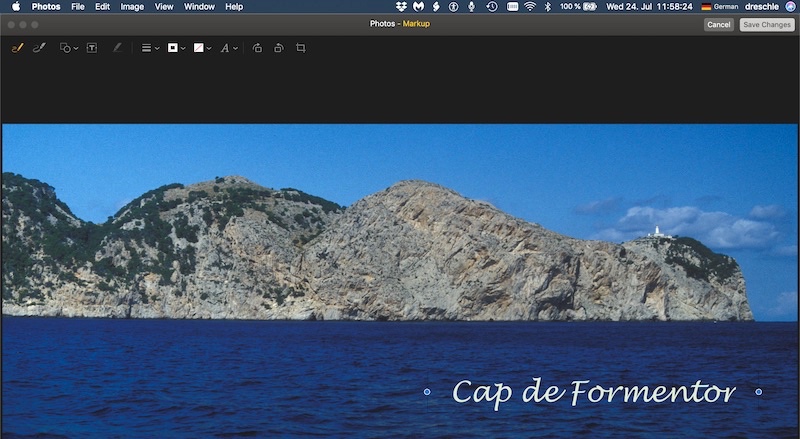The width and height of the screenshot is (800, 439).
Task: Open the Image menu
Action: [132, 6]
